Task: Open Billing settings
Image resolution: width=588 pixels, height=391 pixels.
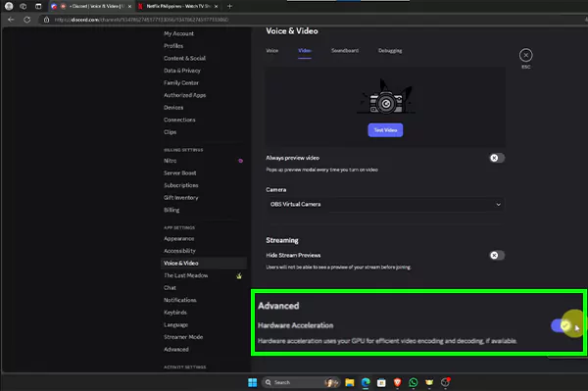Action: tap(171, 211)
